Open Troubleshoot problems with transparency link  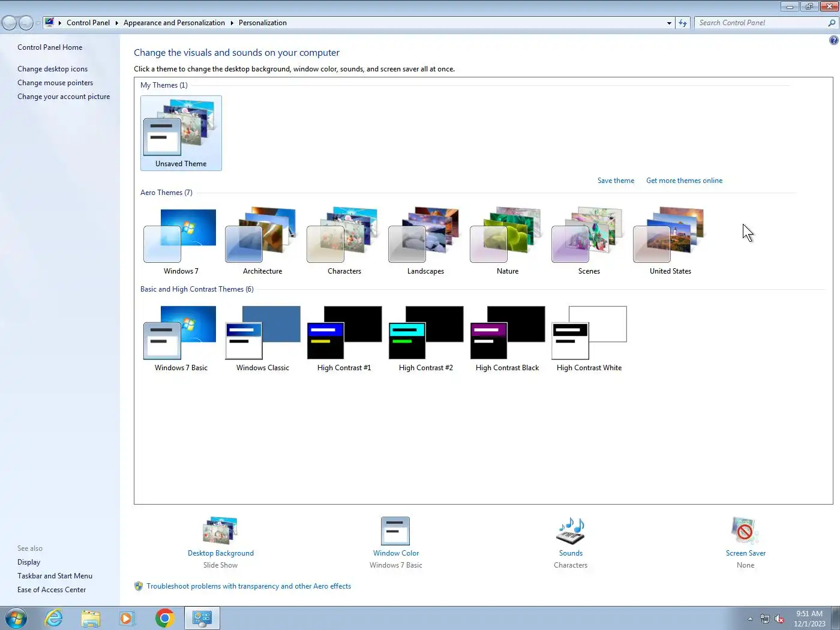(x=248, y=586)
